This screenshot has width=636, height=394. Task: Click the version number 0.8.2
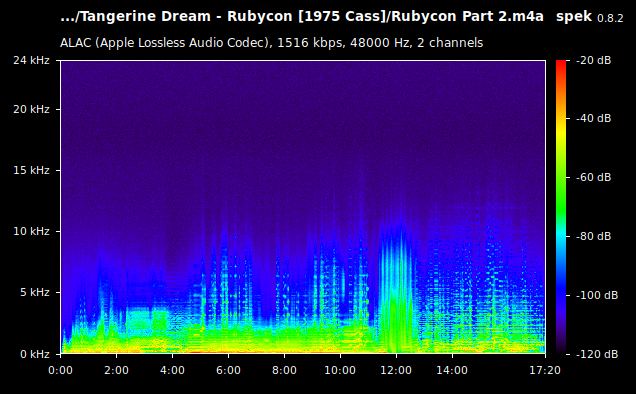click(610, 18)
